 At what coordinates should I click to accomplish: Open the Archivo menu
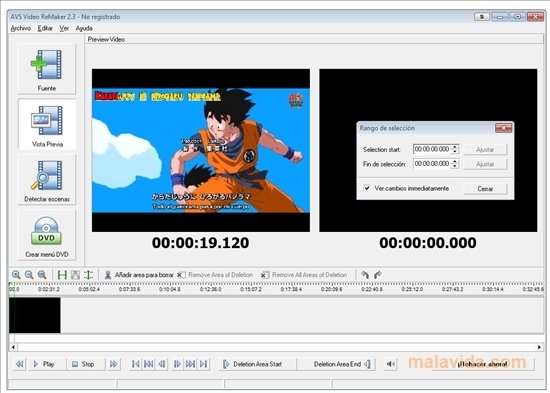pyautogui.click(x=21, y=28)
